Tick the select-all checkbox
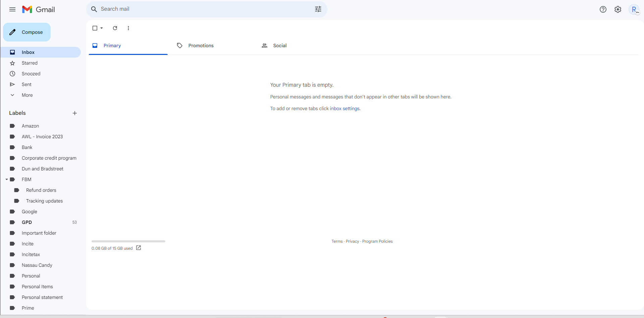 (x=95, y=28)
